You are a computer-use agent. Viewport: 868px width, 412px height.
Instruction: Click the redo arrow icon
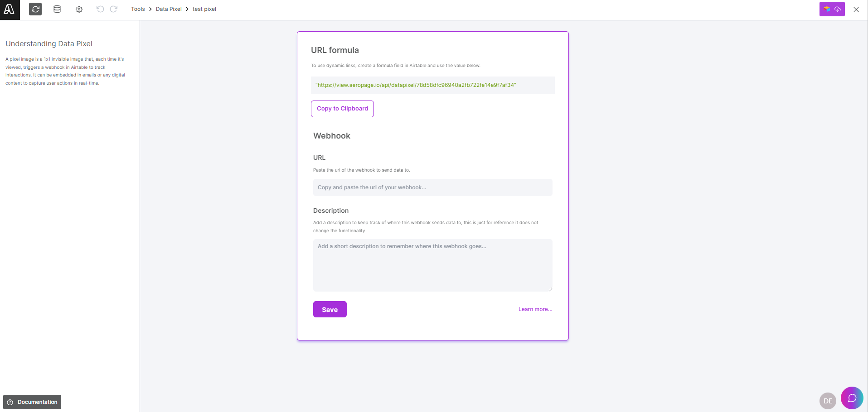(x=114, y=9)
